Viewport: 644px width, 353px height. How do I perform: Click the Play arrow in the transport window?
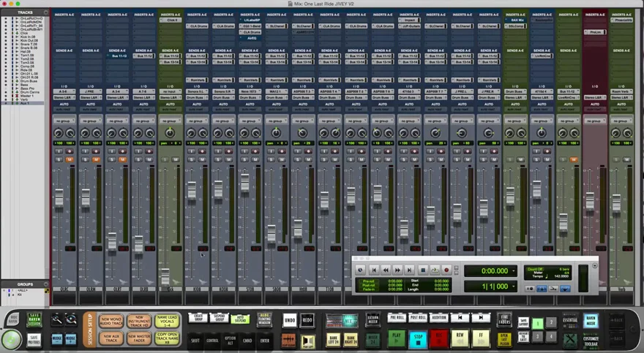(435, 270)
